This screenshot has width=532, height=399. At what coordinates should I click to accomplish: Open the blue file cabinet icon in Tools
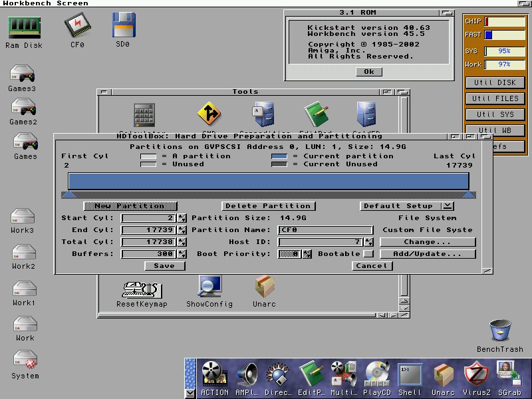click(x=366, y=114)
